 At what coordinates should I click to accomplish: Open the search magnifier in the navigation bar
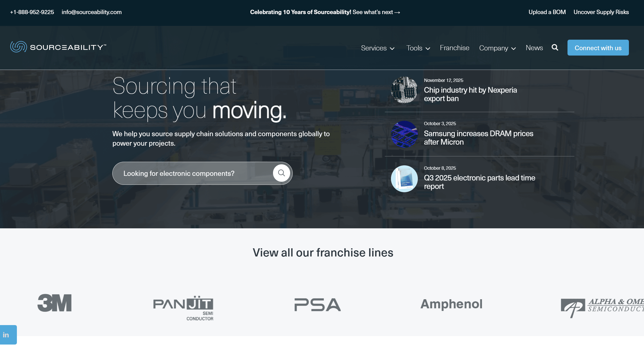(x=555, y=47)
